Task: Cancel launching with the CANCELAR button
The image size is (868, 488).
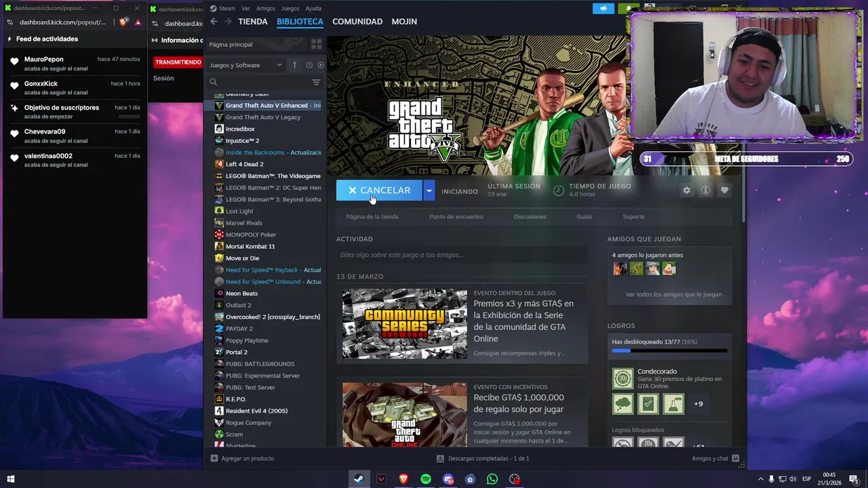Action: pos(379,190)
